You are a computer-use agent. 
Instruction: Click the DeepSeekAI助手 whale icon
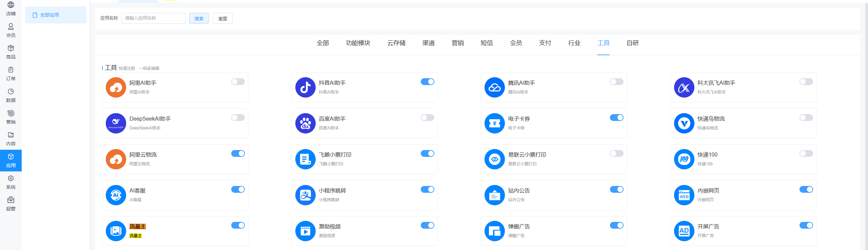(x=116, y=123)
